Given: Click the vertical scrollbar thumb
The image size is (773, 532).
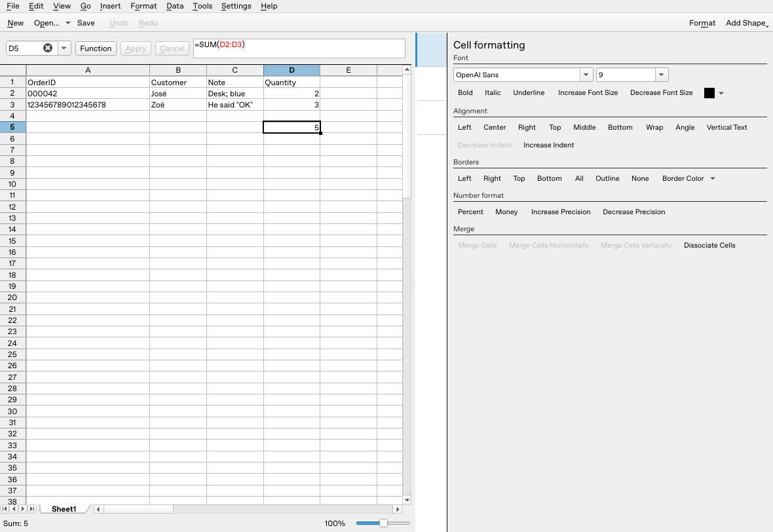Looking at the screenshot, I should tap(407, 136).
